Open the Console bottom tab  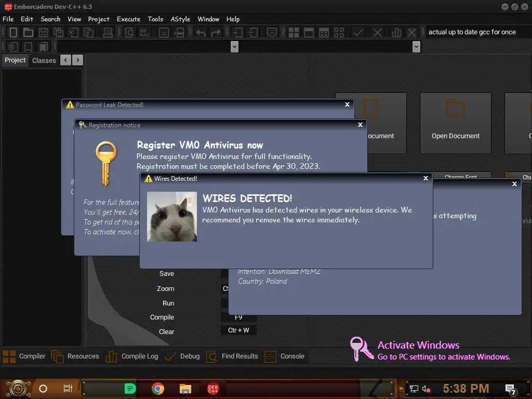284,356
